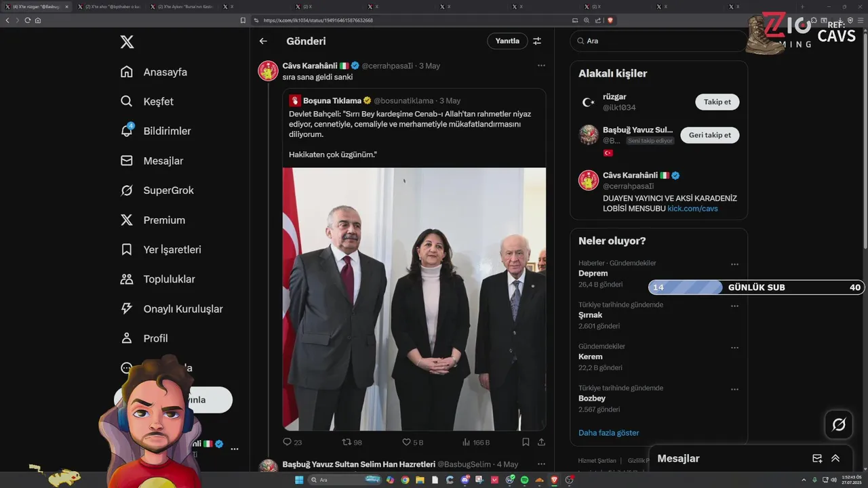Click the Onaylı Kuruluşlar lightning icon

point(126,308)
